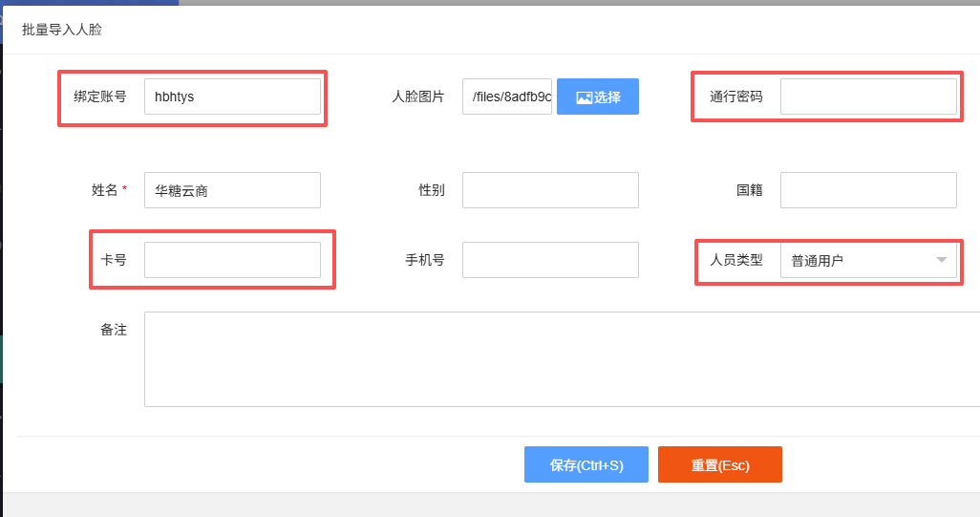Focus the 国籍 input field
The height and width of the screenshot is (517, 980).
[868, 190]
